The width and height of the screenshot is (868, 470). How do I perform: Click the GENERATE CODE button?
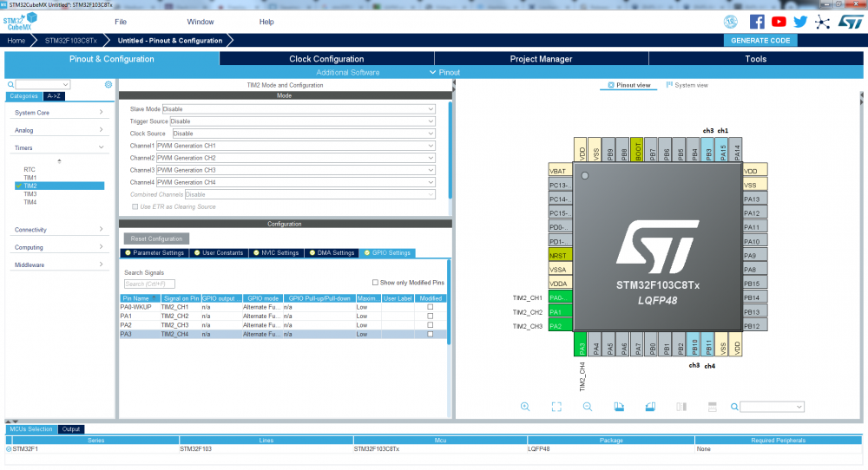(759, 40)
